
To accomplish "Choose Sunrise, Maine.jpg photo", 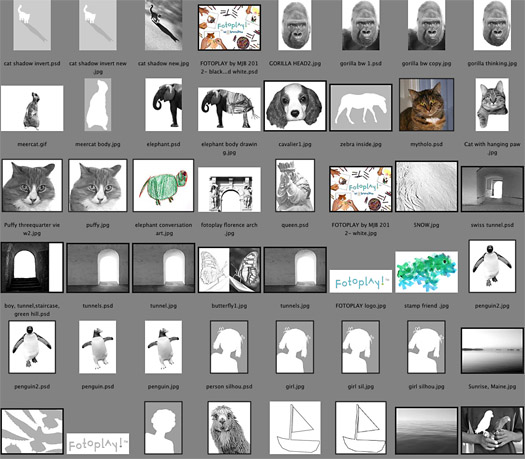I will coord(492,351).
